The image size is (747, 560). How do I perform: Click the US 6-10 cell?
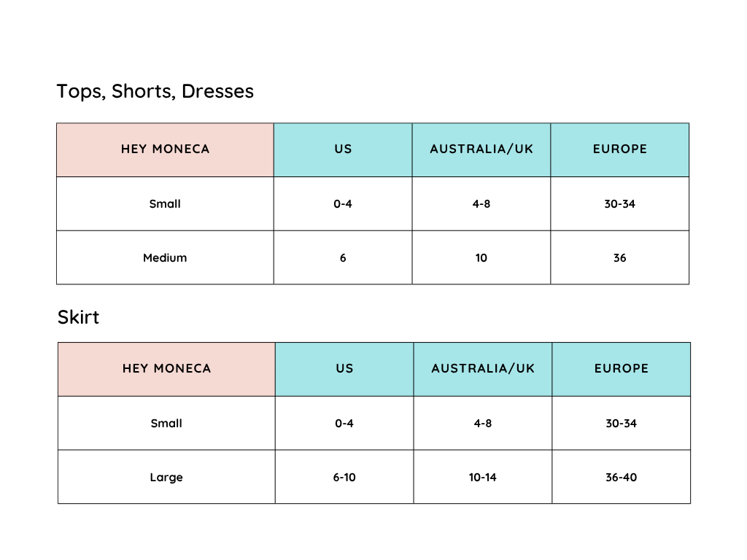coord(344,478)
